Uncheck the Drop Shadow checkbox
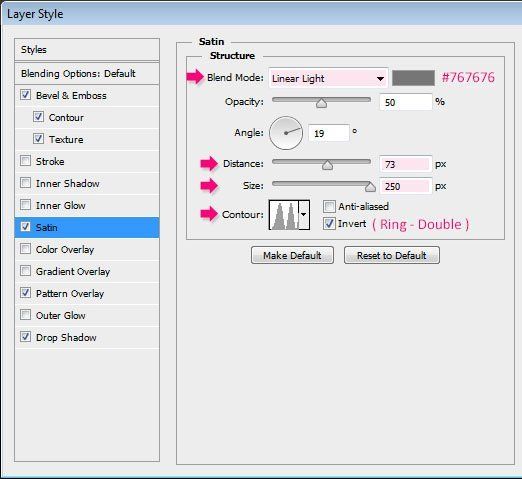The width and height of the screenshot is (522, 479). tap(26, 337)
